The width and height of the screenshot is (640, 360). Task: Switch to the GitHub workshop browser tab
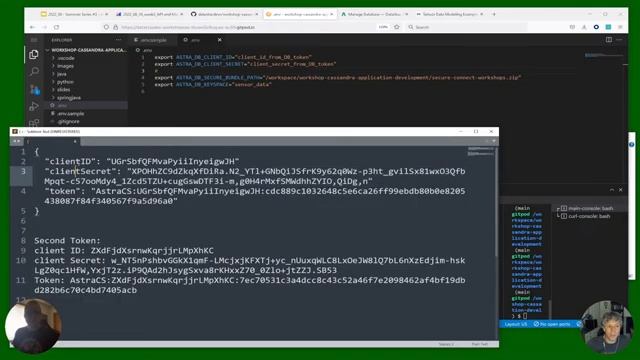pyautogui.click(x=224, y=14)
